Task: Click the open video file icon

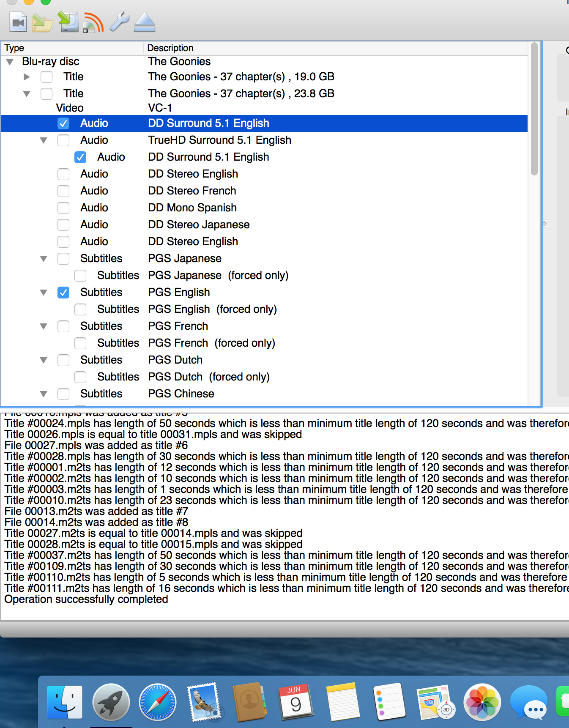Action: (18, 22)
